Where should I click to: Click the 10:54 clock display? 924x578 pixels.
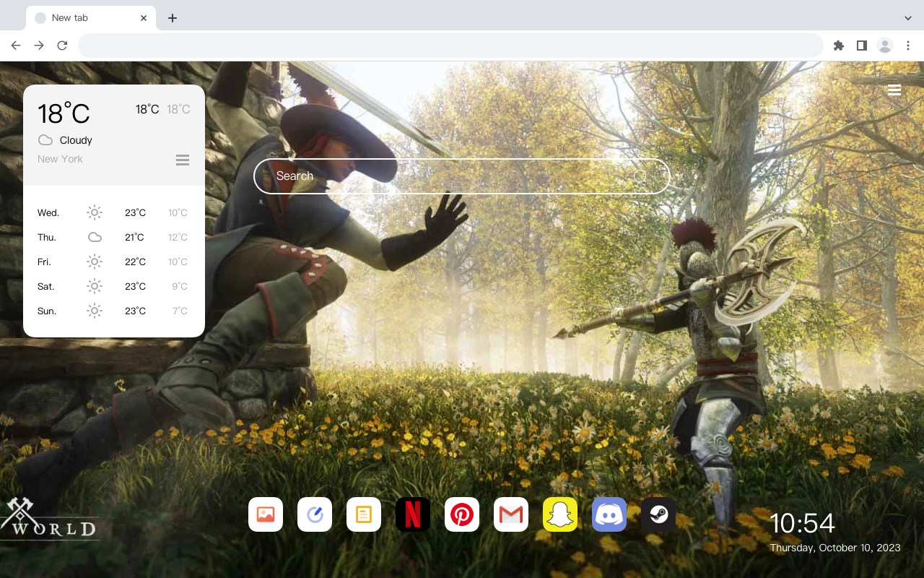(802, 523)
